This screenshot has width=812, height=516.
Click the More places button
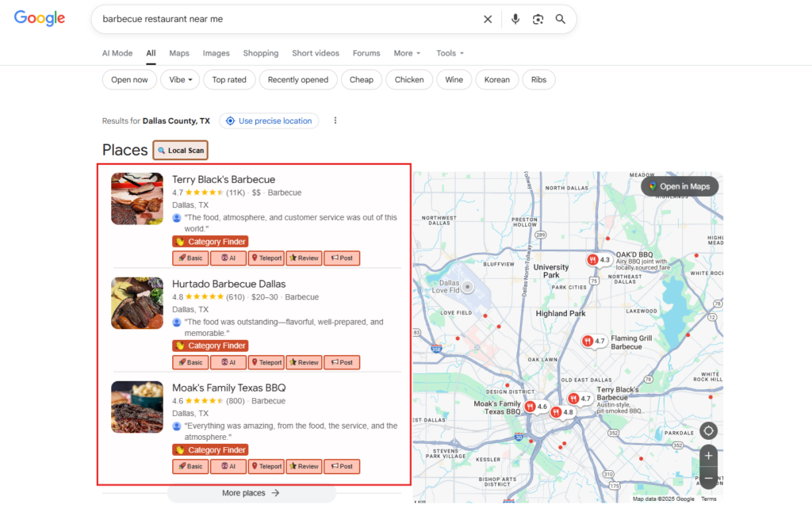[251, 493]
